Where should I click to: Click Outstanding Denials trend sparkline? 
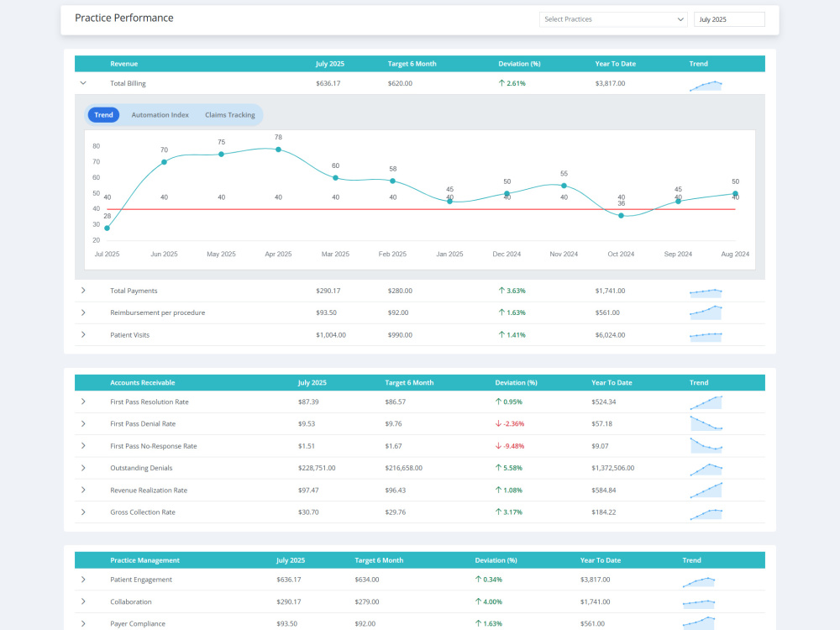coord(706,470)
